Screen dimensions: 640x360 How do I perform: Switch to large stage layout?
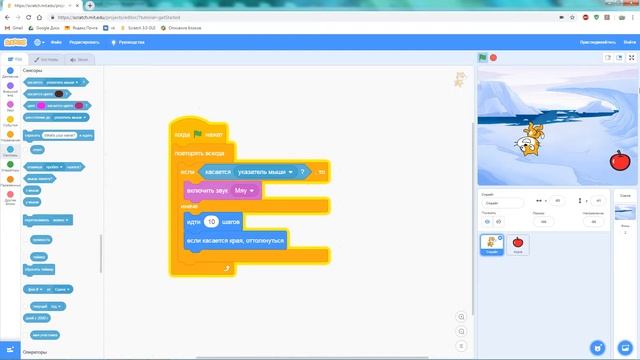coord(619,58)
